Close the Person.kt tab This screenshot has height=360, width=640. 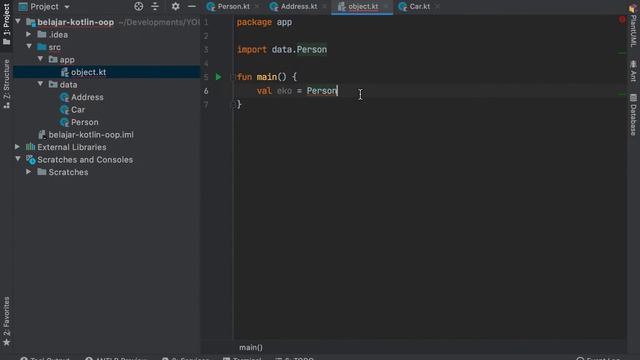click(x=256, y=7)
